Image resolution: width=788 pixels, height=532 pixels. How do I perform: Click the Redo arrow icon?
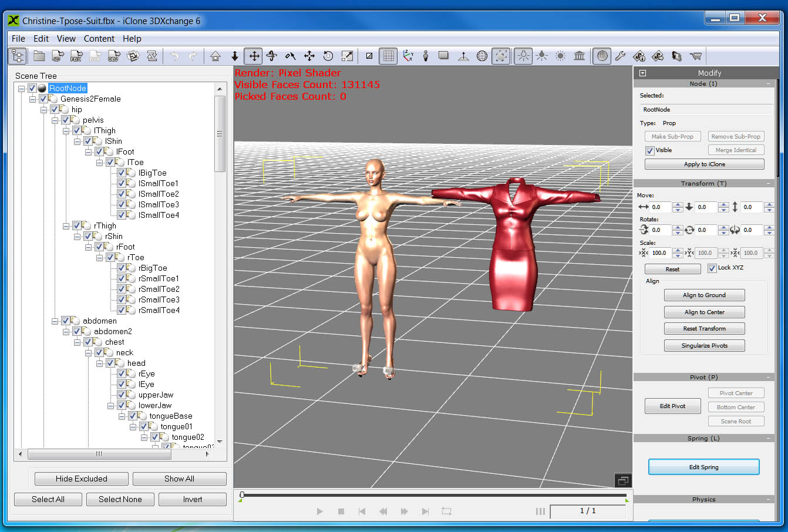(x=193, y=56)
